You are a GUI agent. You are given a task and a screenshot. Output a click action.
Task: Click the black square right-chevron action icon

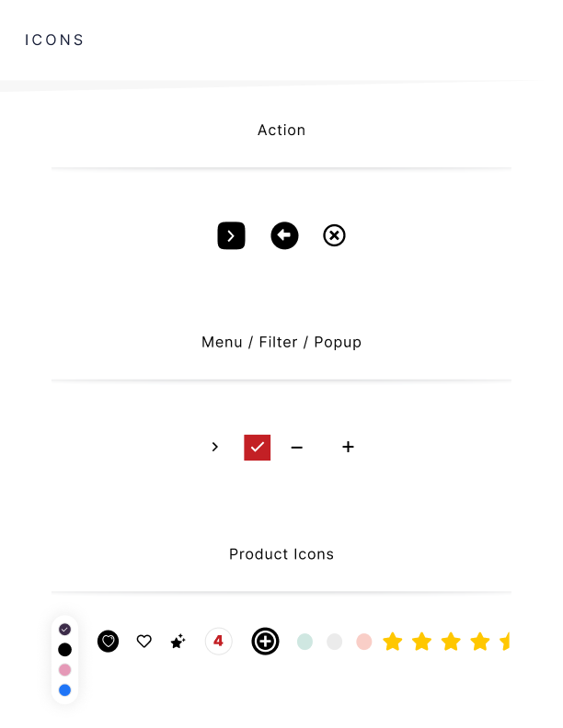[x=231, y=236]
